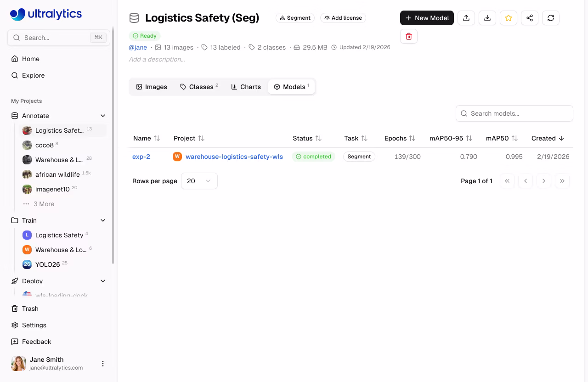The height and width of the screenshot is (382, 588).
Task: Go to Home in sidebar
Action: click(59, 59)
